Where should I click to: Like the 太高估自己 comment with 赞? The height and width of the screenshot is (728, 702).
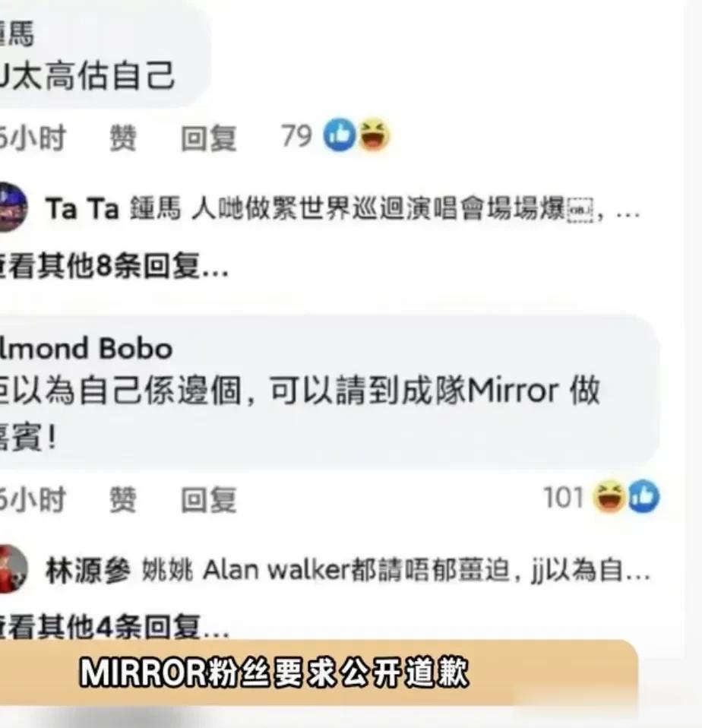[123, 138]
